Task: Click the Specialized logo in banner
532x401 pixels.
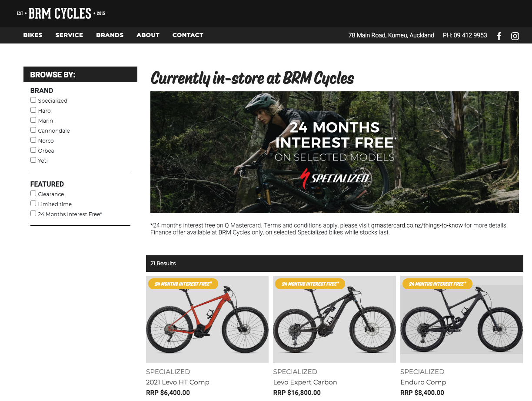Action: point(335,177)
